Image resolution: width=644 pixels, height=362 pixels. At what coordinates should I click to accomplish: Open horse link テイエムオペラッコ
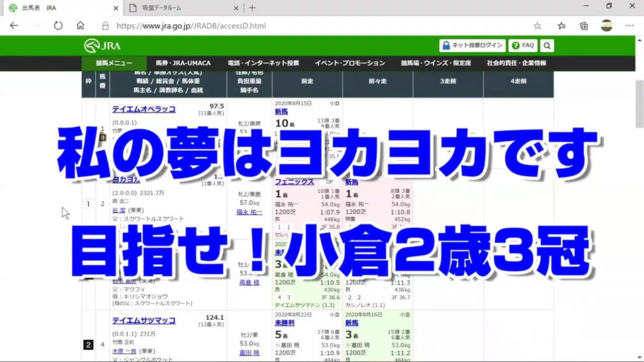coord(144,109)
